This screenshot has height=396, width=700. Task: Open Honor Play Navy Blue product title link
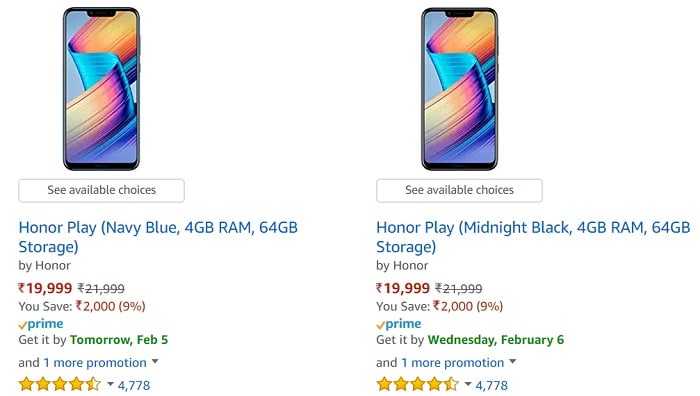pyautogui.click(x=158, y=237)
